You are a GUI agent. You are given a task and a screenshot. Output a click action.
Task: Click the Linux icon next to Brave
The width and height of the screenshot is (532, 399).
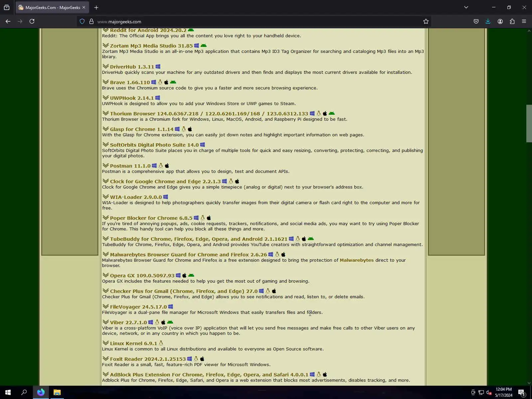pyautogui.click(x=160, y=82)
